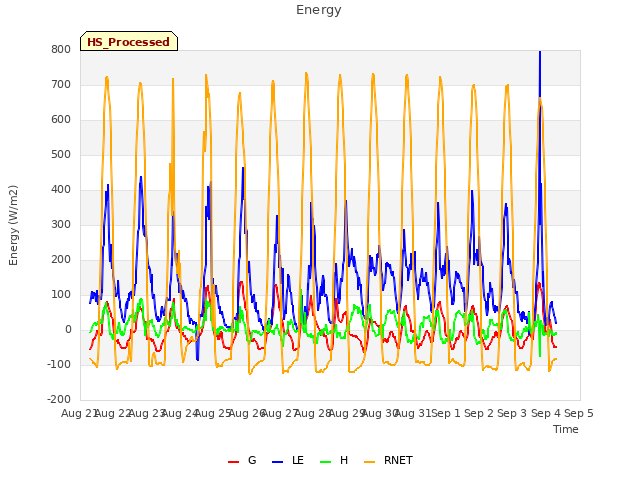Viewport: 640px width, 480px height.
Task: Click the 500 y-axis tick label
Action: point(61,155)
